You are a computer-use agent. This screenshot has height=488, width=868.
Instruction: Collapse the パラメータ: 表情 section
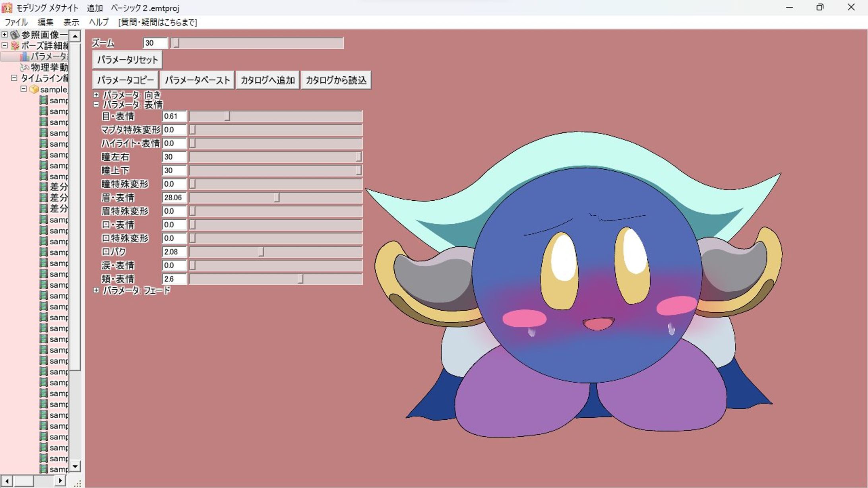click(x=96, y=105)
